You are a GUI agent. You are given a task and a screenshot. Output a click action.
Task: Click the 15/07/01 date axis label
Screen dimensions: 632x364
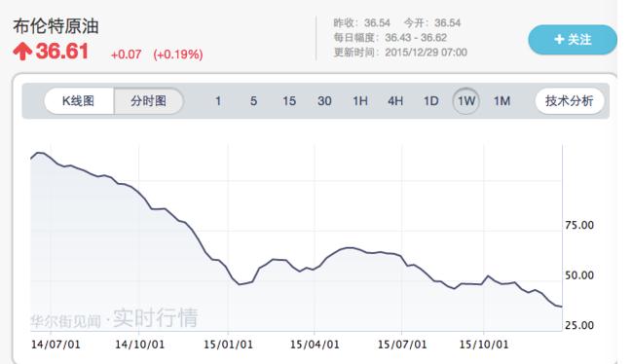coord(402,345)
